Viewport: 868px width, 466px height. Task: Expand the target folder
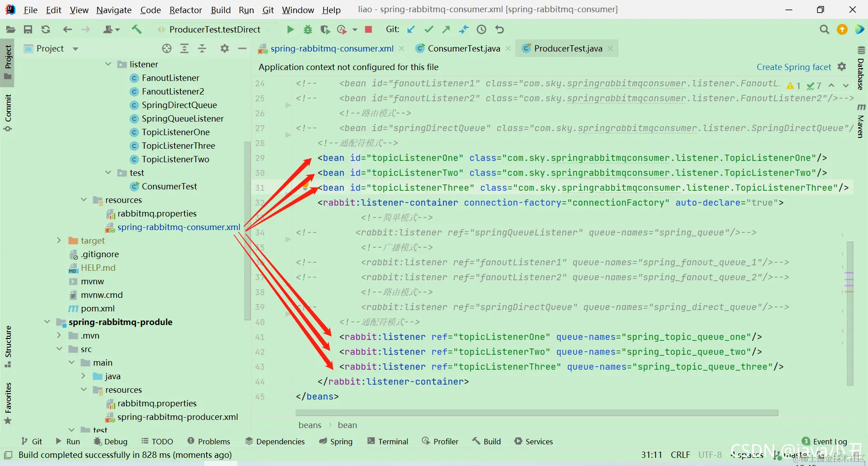point(59,240)
